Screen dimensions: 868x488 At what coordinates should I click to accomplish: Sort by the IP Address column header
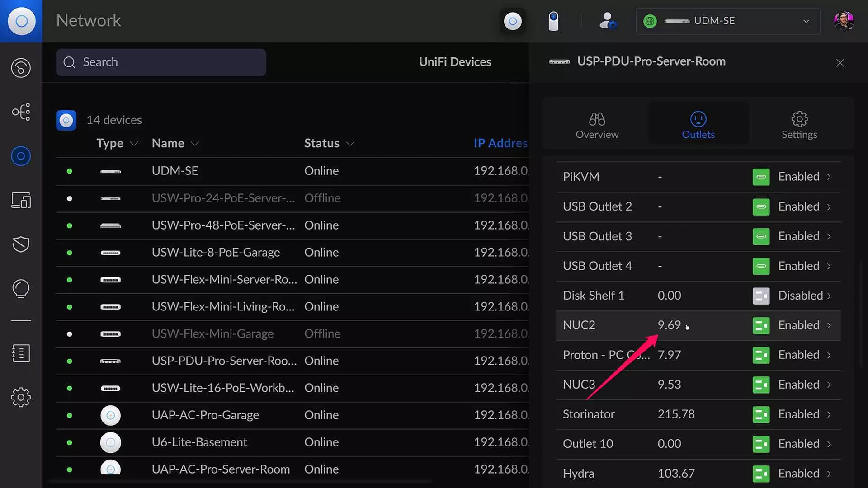coord(500,143)
